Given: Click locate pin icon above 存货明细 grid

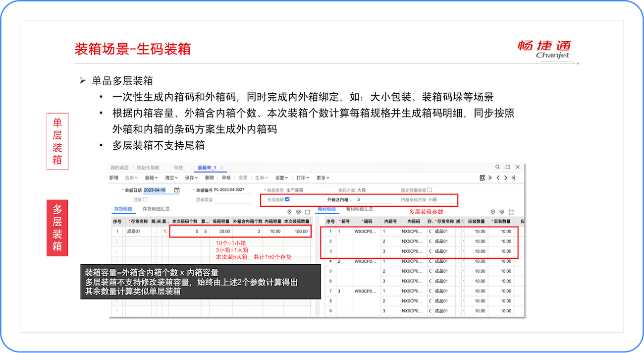Looking at the screenshot, I should coord(290,212).
